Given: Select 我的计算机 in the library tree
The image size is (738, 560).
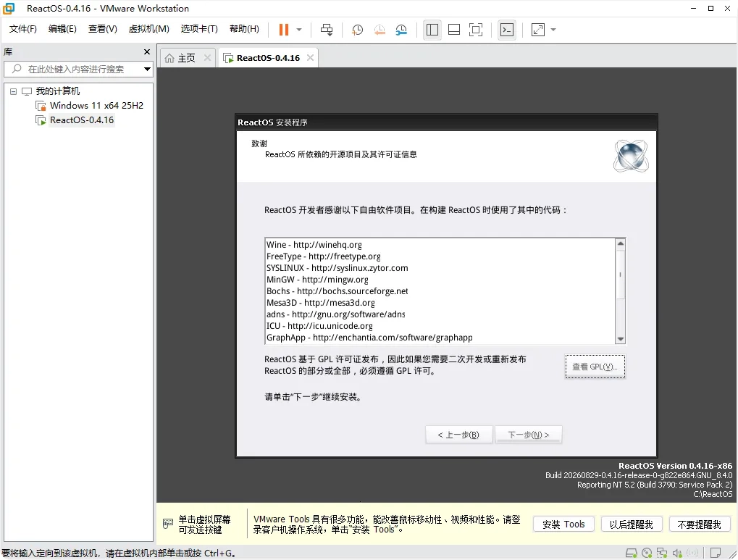Looking at the screenshot, I should click(57, 91).
